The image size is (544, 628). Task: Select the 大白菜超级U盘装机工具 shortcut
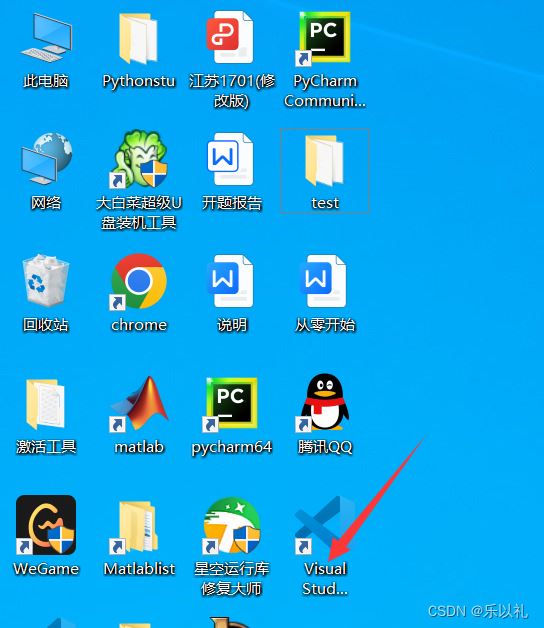click(x=139, y=159)
